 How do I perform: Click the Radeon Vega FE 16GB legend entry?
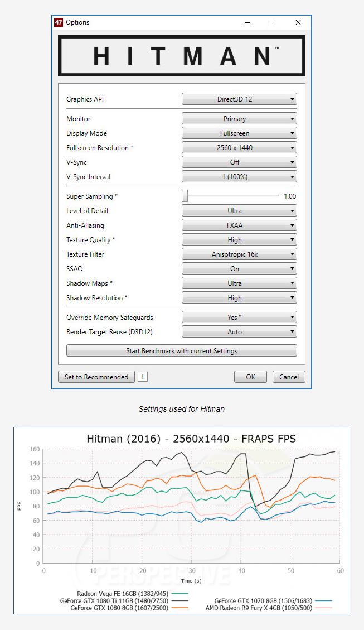pos(133,593)
